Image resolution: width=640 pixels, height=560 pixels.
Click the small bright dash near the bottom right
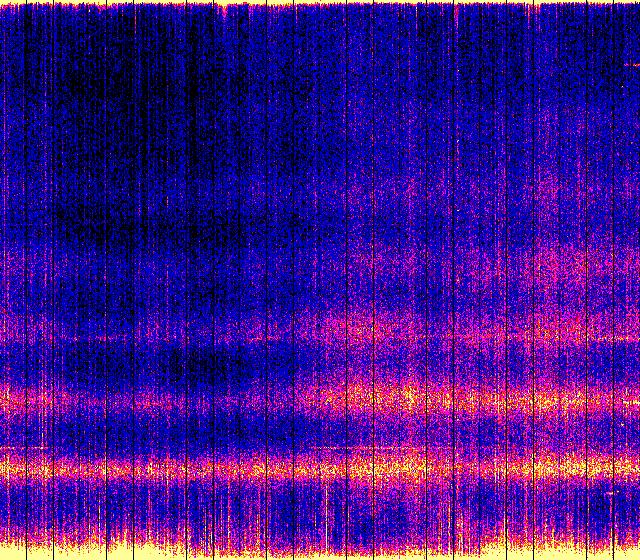click(612, 492)
